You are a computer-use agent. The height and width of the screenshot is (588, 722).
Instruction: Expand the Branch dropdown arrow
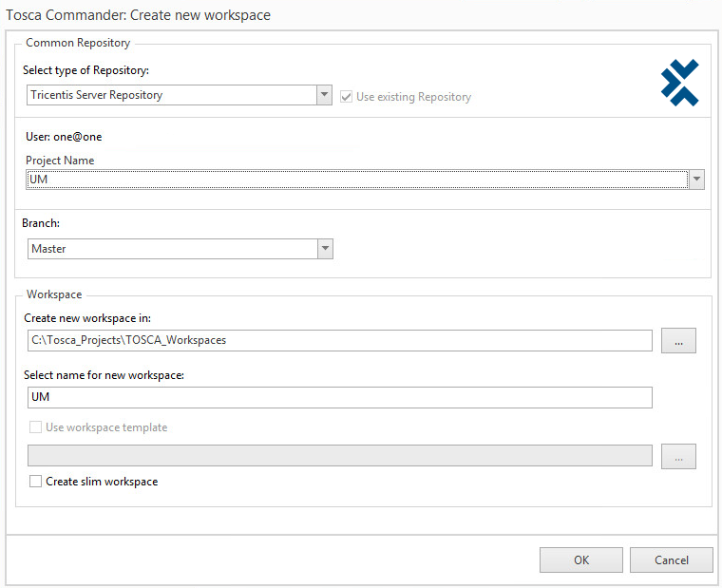pos(325,249)
